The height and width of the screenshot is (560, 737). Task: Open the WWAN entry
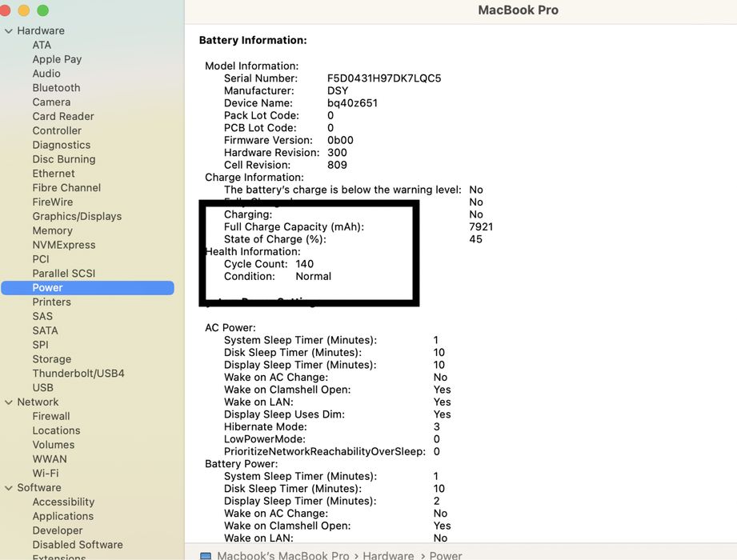click(x=50, y=459)
